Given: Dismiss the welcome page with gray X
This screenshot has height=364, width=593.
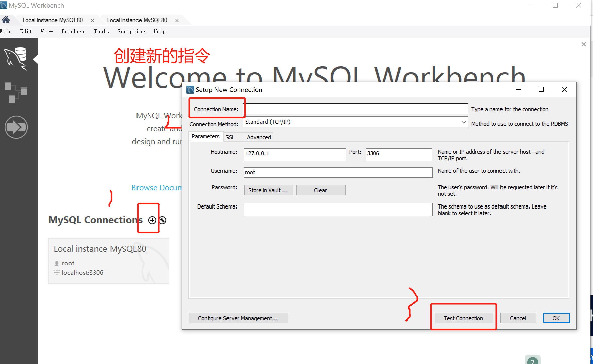Looking at the screenshot, I should [584, 44].
